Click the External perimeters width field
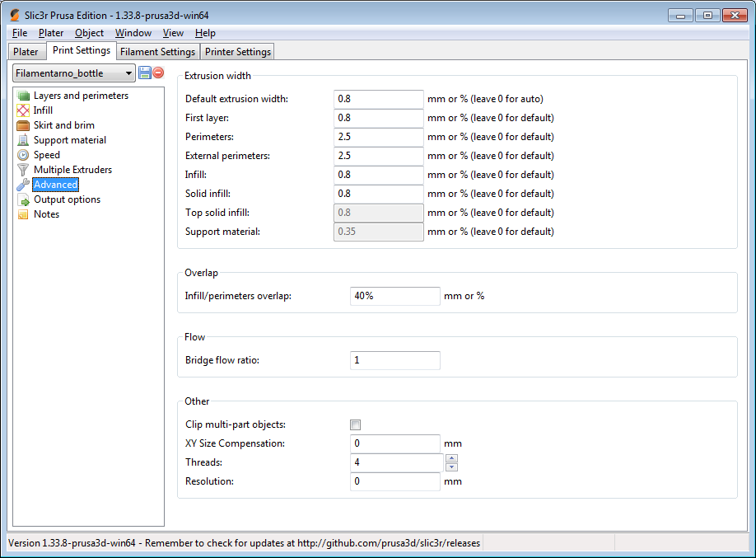The height and width of the screenshot is (558, 756). pyautogui.click(x=379, y=156)
